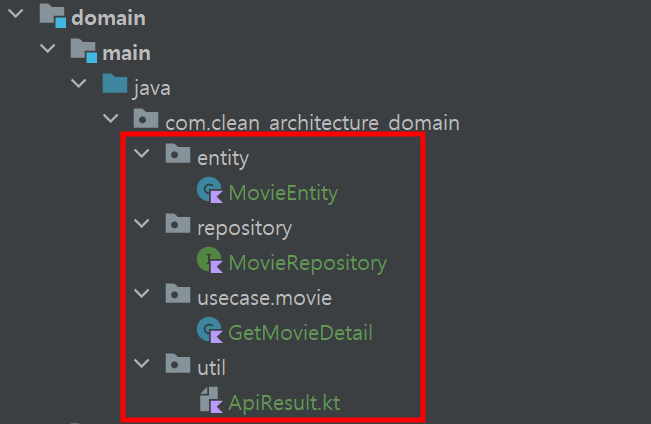Select the java label
This screenshot has width=651, height=424.
[152, 89]
